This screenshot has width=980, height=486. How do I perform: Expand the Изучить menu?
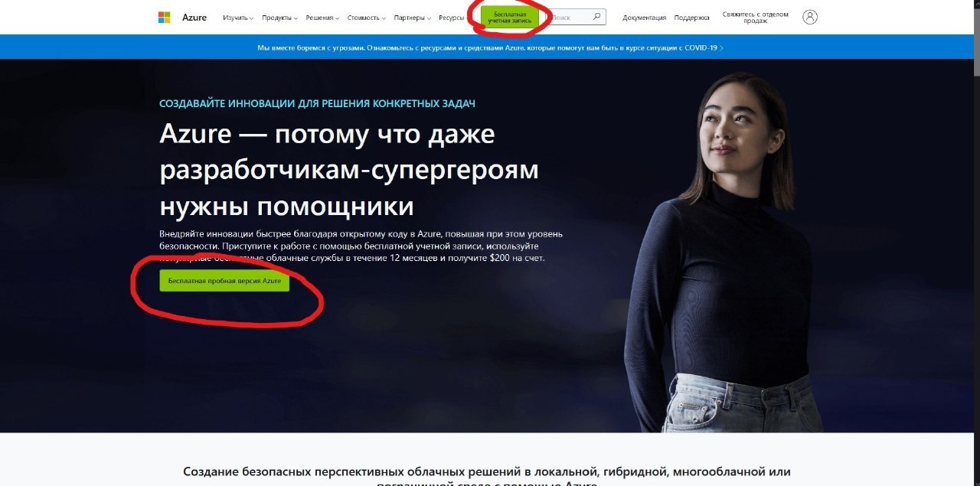point(238,18)
